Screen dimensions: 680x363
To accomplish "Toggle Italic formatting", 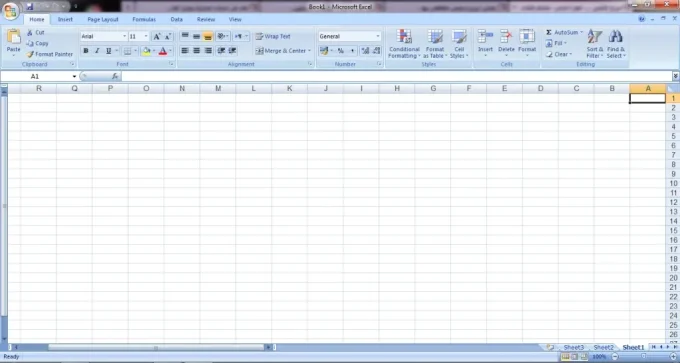I will (97, 51).
